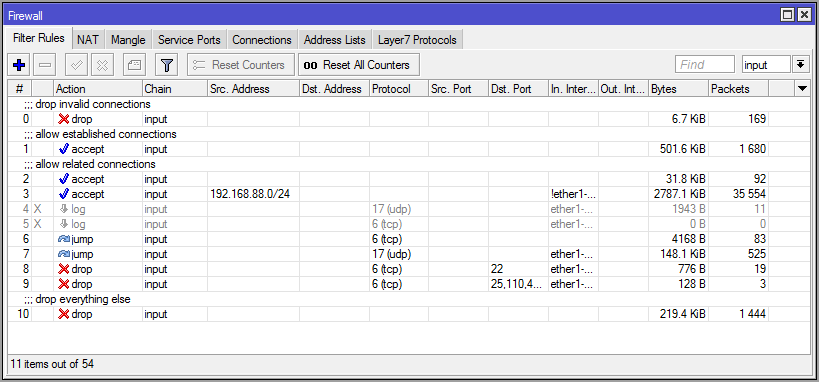Open the column selector dropdown in table header
Screen dimensions: 819x382
pyautogui.click(x=803, y=89)
